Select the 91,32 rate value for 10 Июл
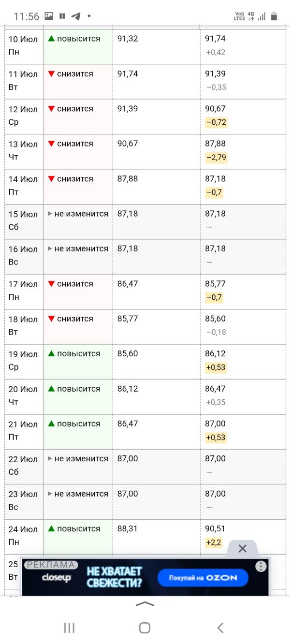This screenshot has height=644, width=290. click(x=128, y=39)
